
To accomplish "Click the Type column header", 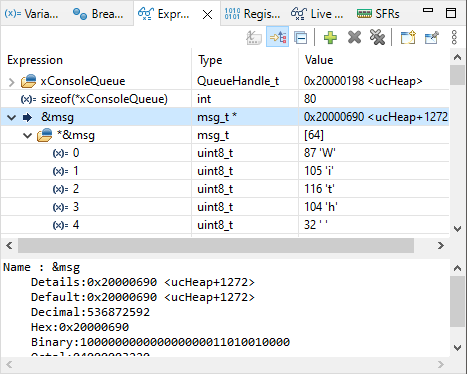I will [245, 60].
